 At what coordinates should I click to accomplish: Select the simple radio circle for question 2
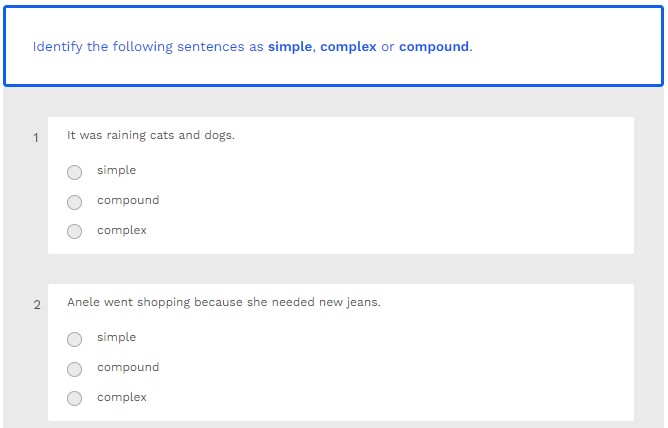[75, 339]
